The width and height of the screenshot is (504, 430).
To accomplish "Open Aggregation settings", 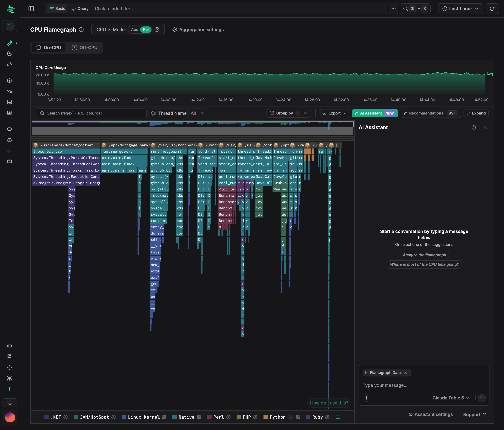I will click(x=198, y=30).
